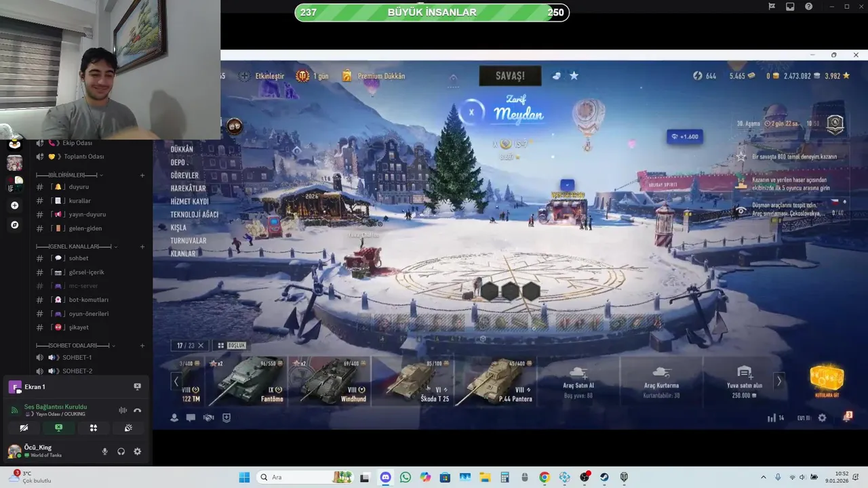The width and height of the screenshot is (868, 488).
Task: Open the game settings gear icon
Action: tap(822, 418)
